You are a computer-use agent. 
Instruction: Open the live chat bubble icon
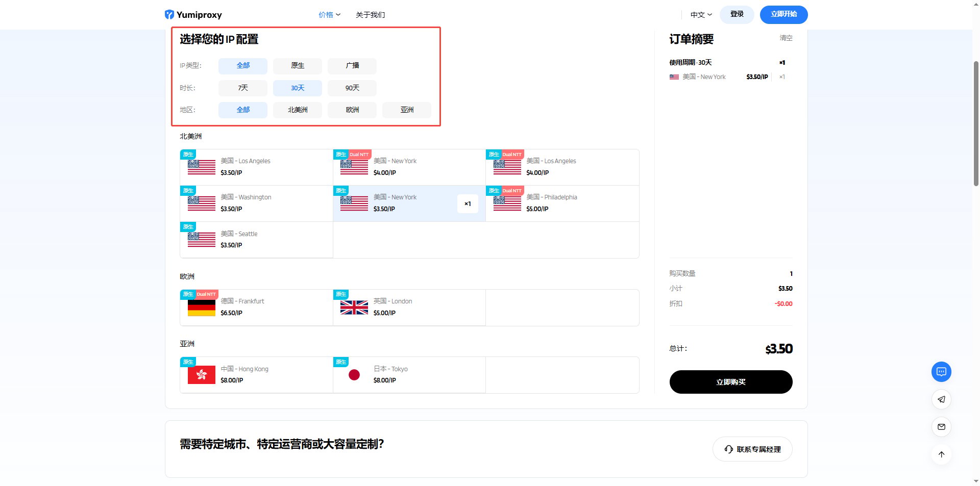[x=941, y=372]
